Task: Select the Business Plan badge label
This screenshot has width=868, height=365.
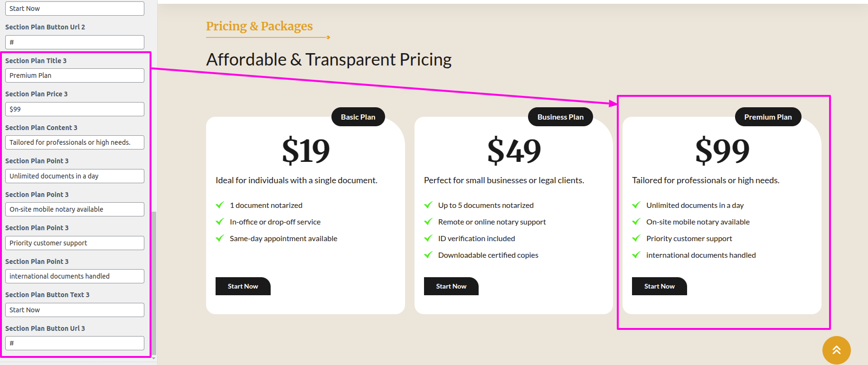Action: (x=560, y=117)
